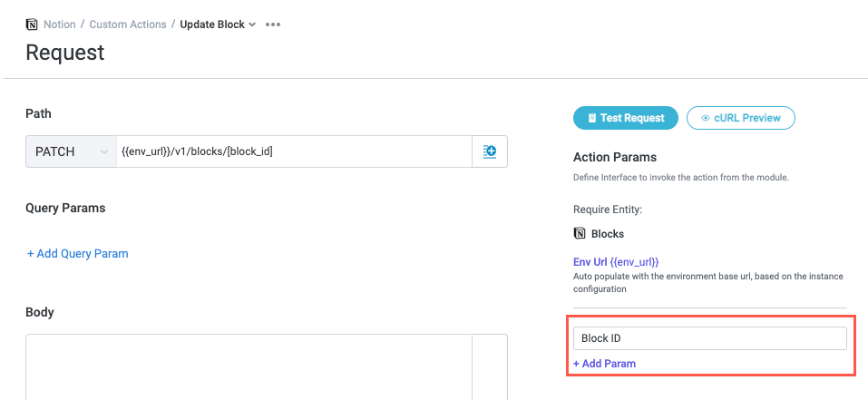Click the Request page title

pos(64,53)
